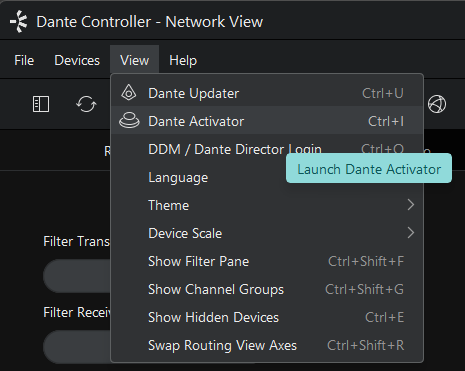Expand the Device Scale submenu
The image size is (465, 371).
(x=267, y=233)
